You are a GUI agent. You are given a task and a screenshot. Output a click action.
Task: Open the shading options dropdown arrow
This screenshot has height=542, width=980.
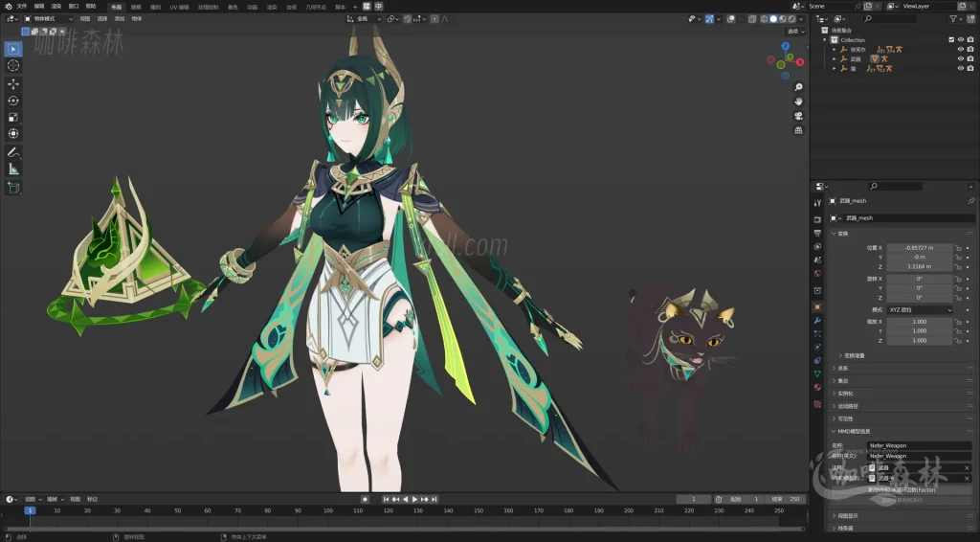801,19
